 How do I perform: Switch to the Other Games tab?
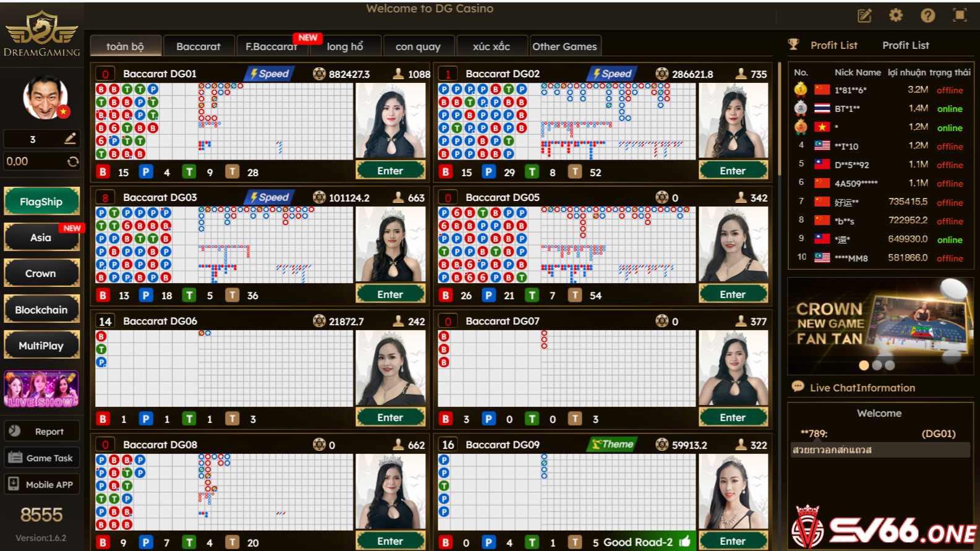pyautogui.click(x=565, y=46)
